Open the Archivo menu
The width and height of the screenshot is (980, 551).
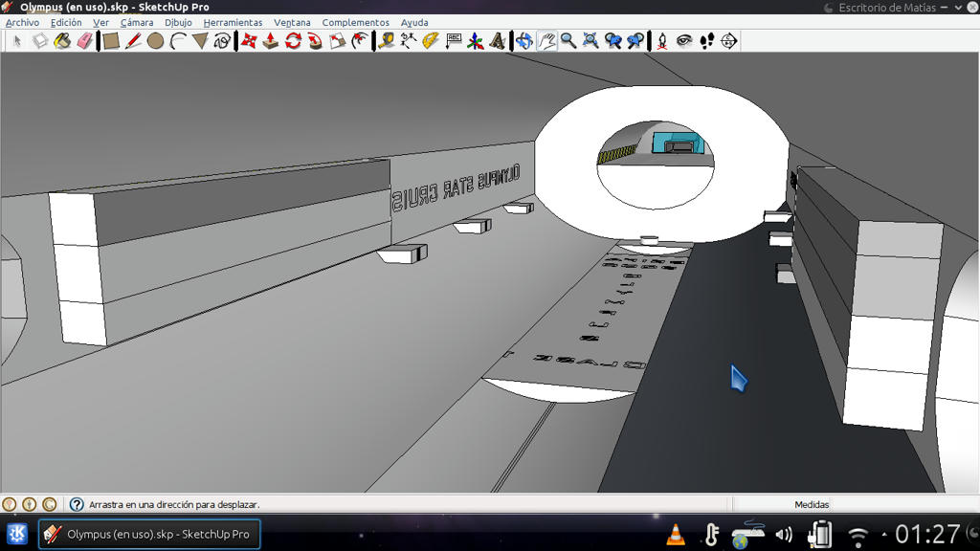[23, 23]
